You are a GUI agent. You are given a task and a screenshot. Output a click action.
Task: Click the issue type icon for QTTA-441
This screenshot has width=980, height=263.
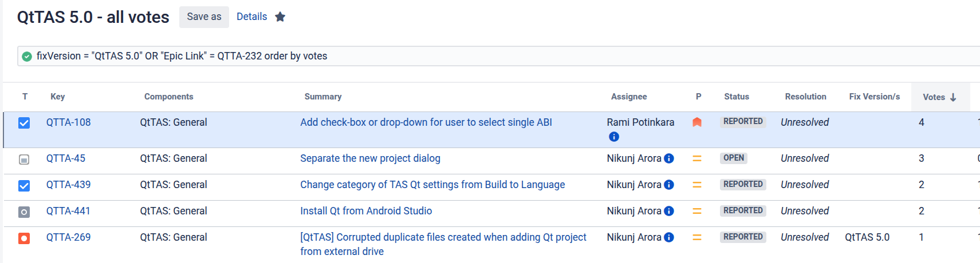[x=24, y=212]
